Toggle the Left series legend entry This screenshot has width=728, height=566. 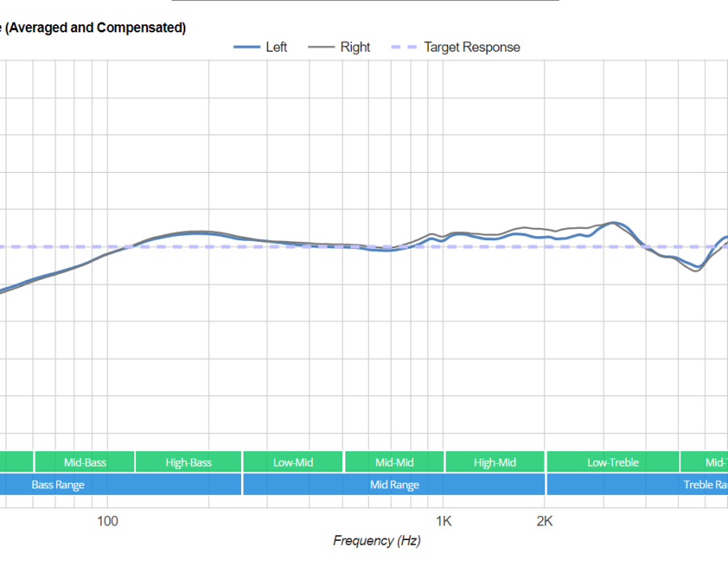[260, 48]
